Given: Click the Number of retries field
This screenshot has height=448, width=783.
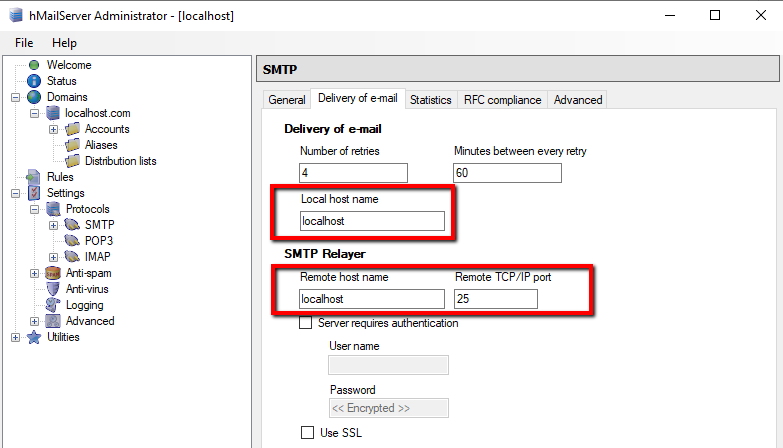Looking at the screenshot, I should click(353, 173).
